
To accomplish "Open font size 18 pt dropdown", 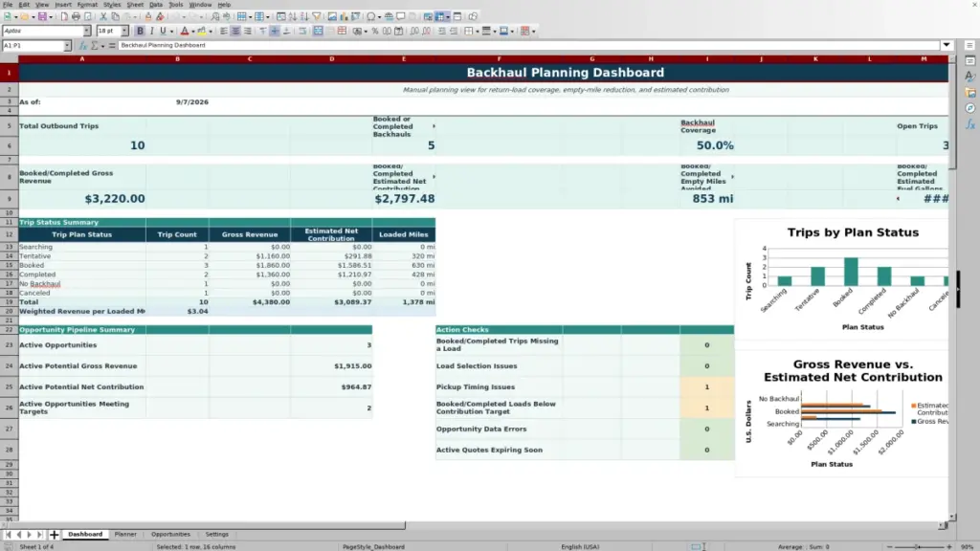I will pos(124,31).
